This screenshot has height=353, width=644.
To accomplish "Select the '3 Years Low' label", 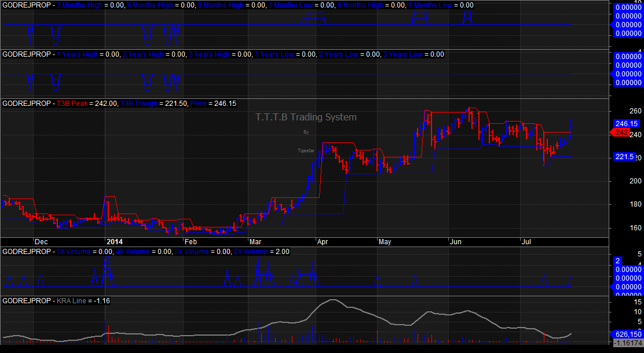I will (x=402, y=54).
